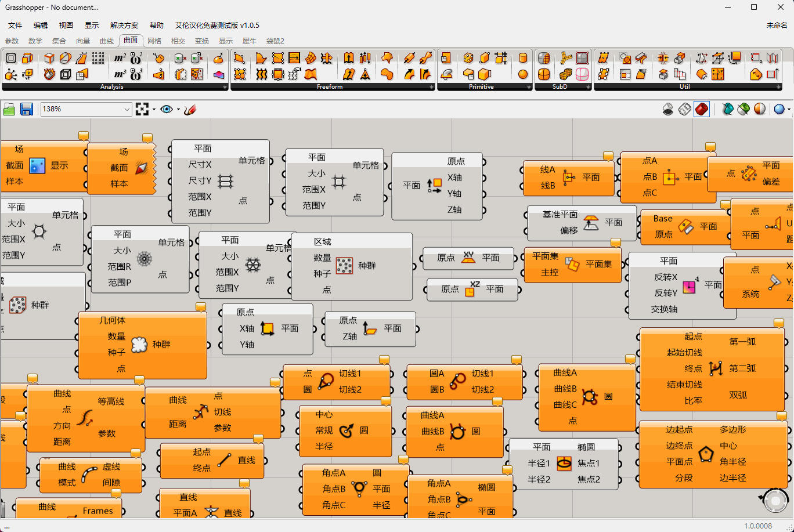Screen dimensions: 794x532
Task: Open the 文件 menu
Action: click(15, 26)
